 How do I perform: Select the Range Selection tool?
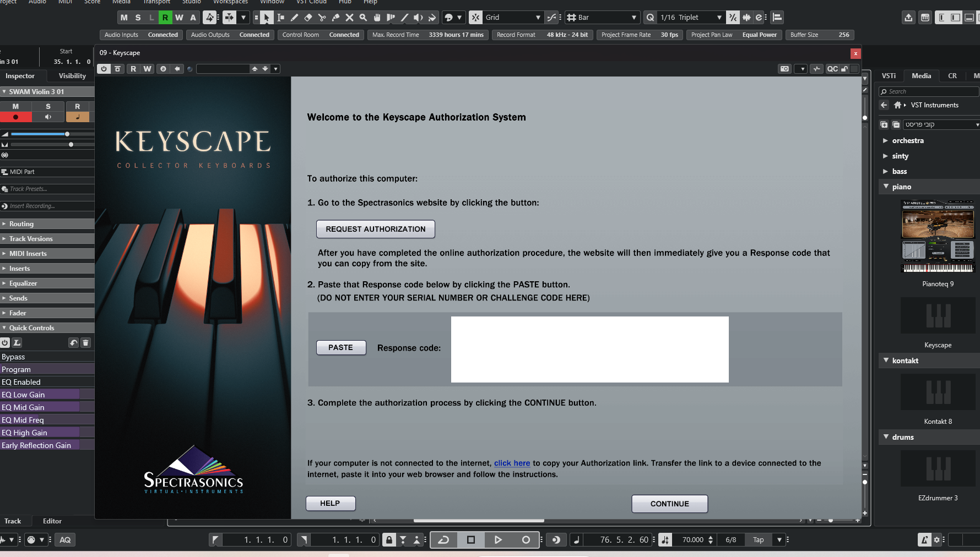pyautogui.click(x=280, y=18)
